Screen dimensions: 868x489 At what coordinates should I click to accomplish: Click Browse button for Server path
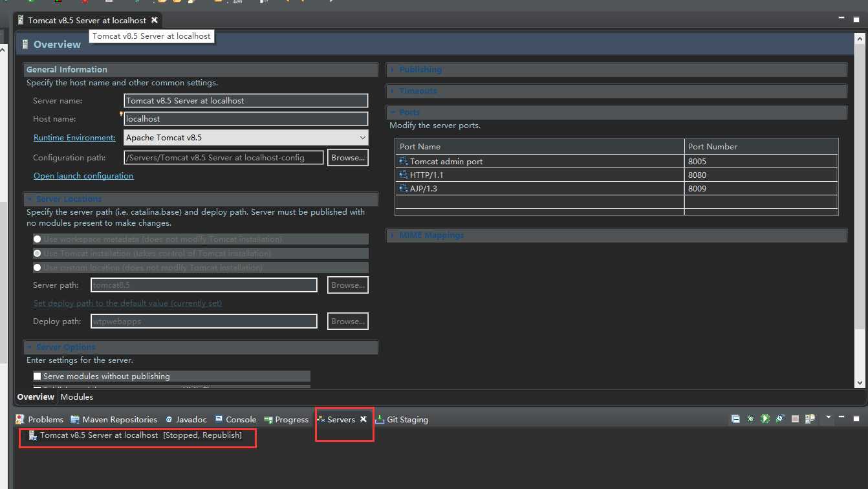tap(348, 285)
